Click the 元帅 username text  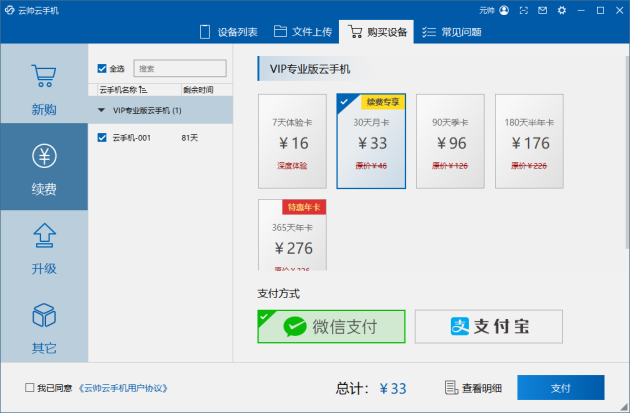point(487,10)
